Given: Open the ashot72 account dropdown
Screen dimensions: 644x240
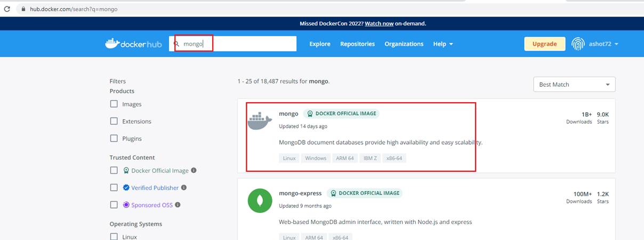Looking at the screenshot, I should [603, 44].
